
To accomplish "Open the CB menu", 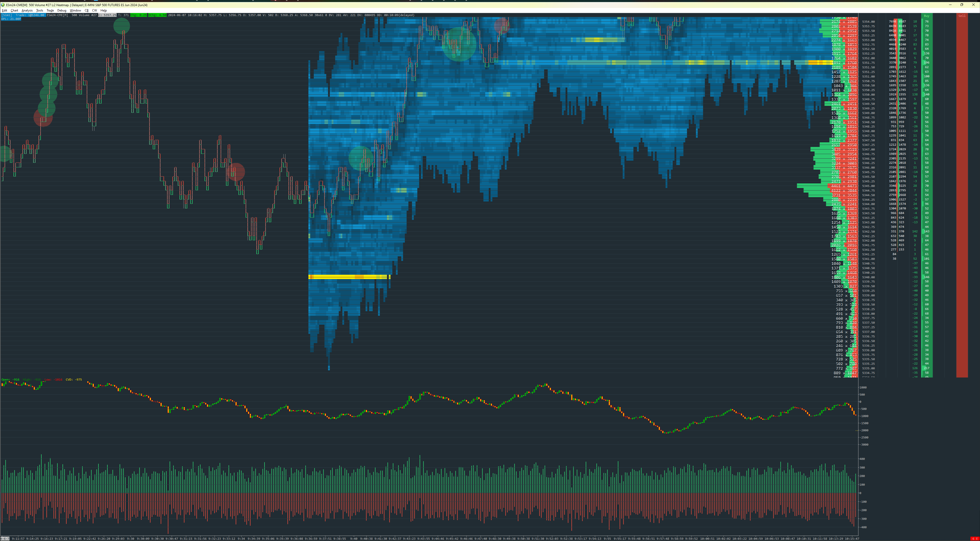I will point(86,11).
